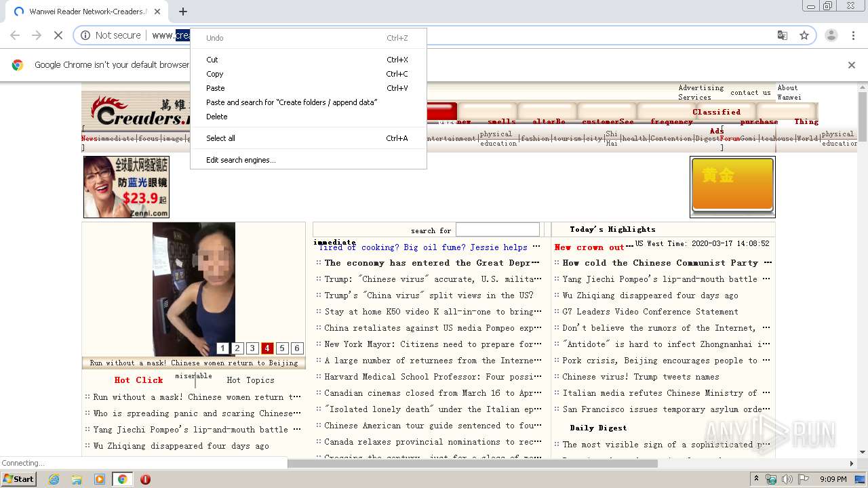Image resolution: width=868 pixels, height=488 pixels.
Task: Click the browser Back arrow
Action: coord(15,35)
